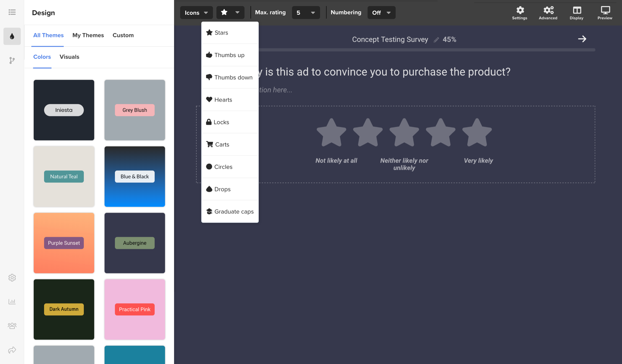Open the Numbering Off dropdown
The width and height of the screenshot is (622, 364).
pos(381,13)
